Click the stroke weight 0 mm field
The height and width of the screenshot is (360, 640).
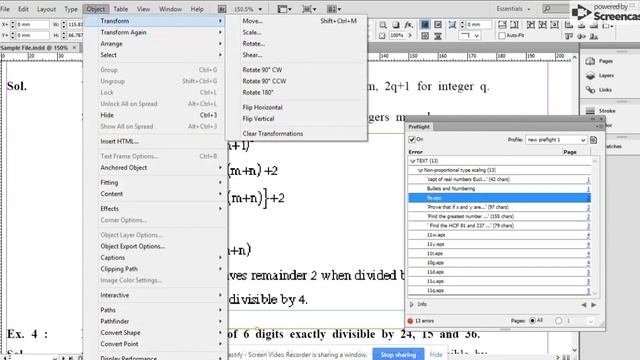coord(479,25)
